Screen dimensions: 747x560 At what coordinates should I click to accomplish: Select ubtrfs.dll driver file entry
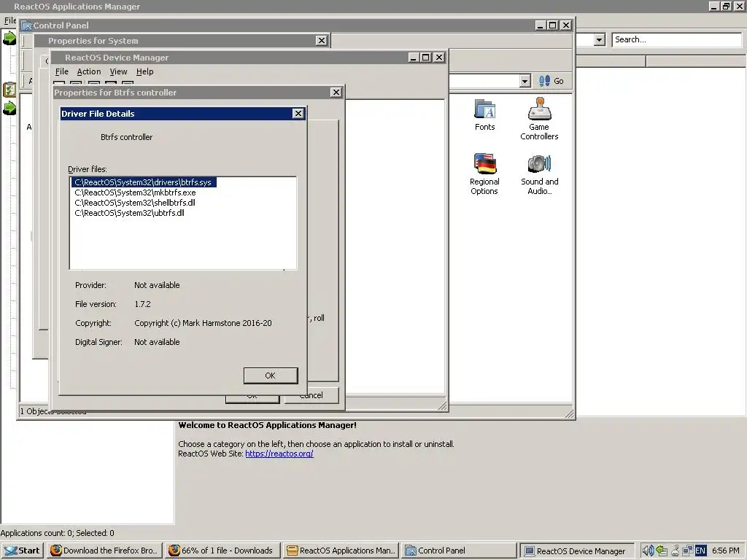(130, 213)
